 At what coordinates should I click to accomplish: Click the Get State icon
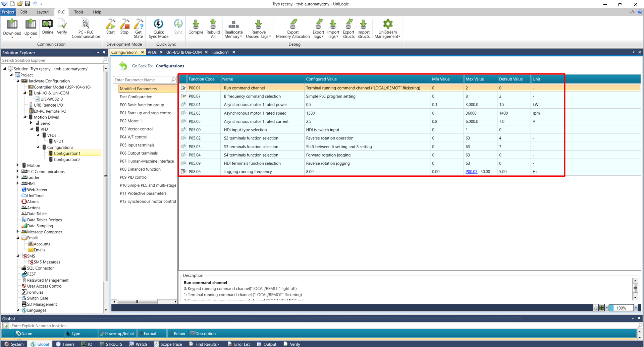138,28
